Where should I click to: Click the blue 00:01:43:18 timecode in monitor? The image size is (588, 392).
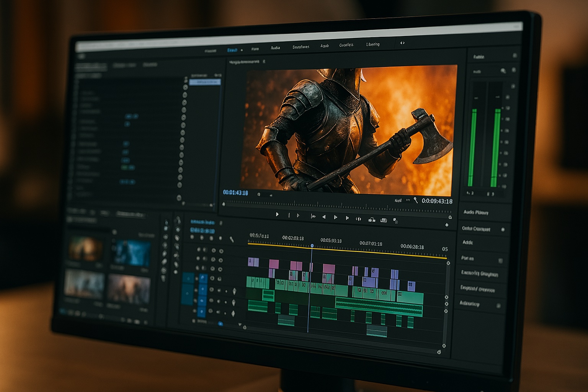coord(235,193)
